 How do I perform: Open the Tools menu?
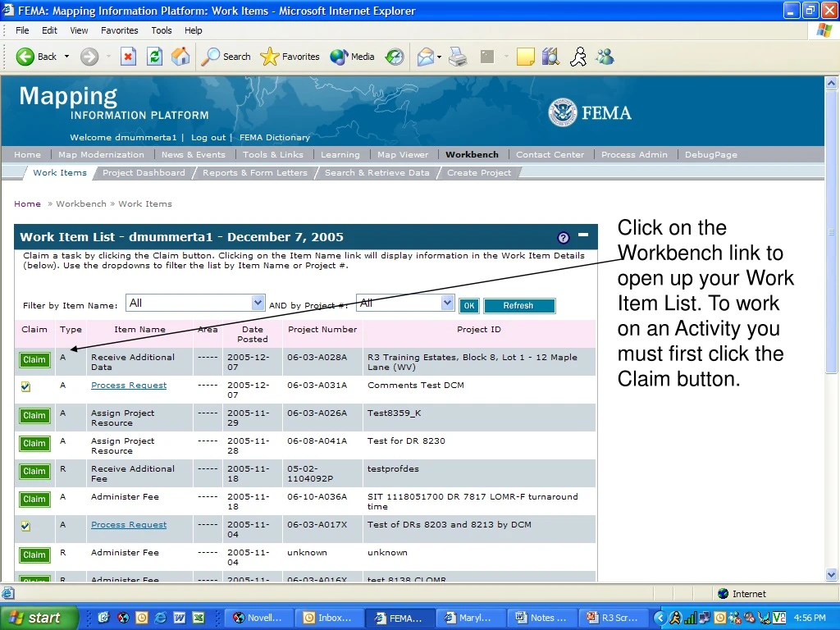162,30
